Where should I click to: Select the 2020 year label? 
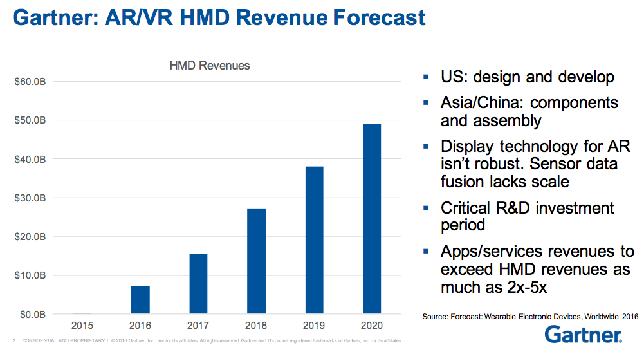(x=372, y=326)
